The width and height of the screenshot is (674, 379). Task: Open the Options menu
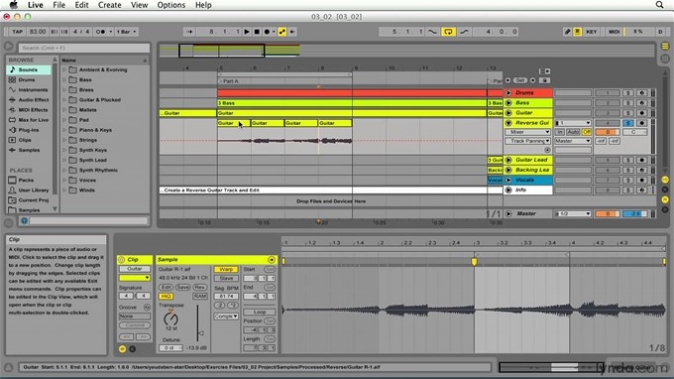coord(171,5)
